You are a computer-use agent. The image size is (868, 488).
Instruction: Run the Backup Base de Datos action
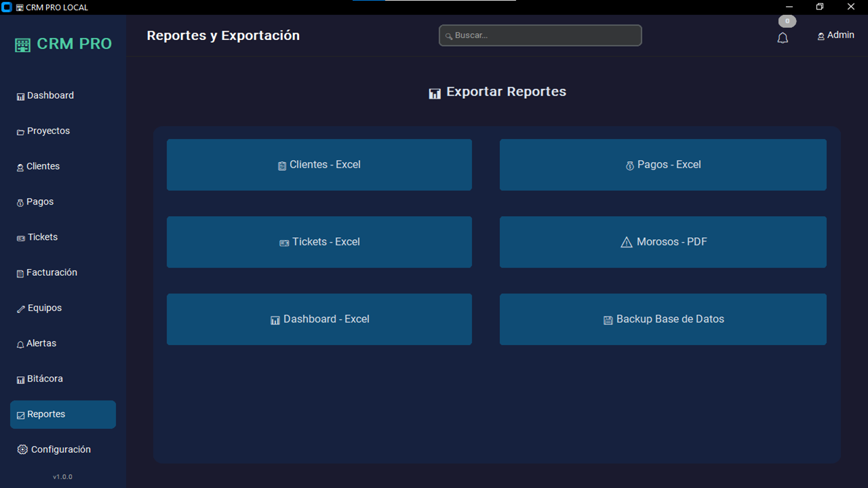click(x=663, y=319)
